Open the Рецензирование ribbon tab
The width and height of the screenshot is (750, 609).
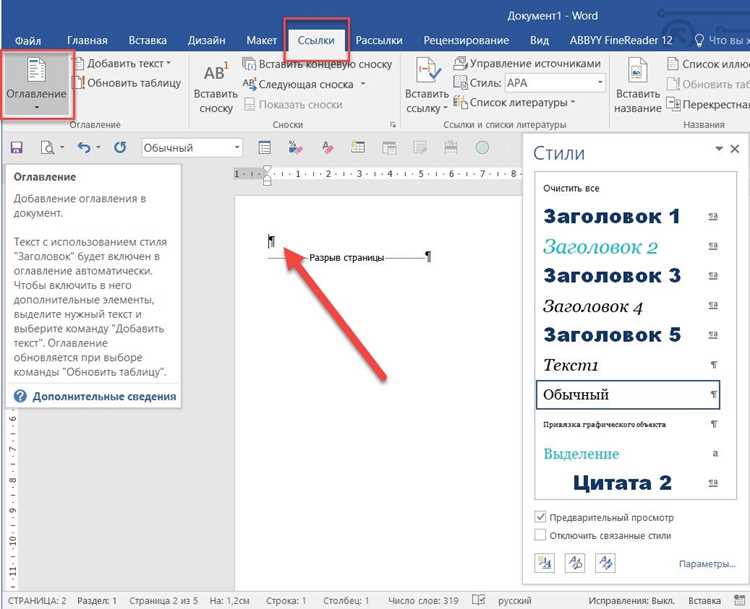point(466,41)
